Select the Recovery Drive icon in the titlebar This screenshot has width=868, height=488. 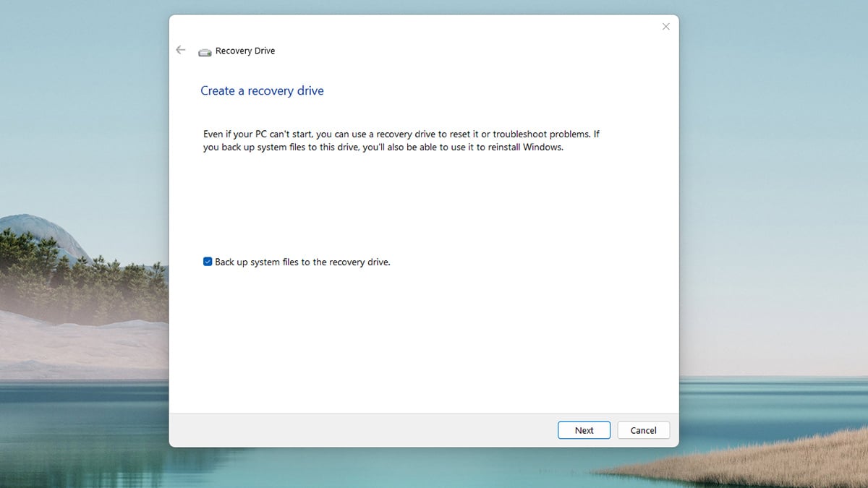tap(205, 51)
